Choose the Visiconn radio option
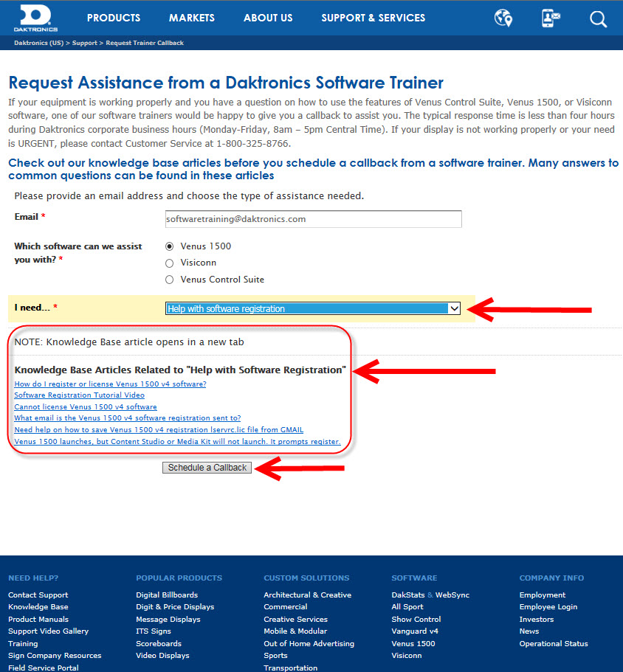The width and height of the screenshot is (623, 672). pyautogui.click(x=170, y=263)
